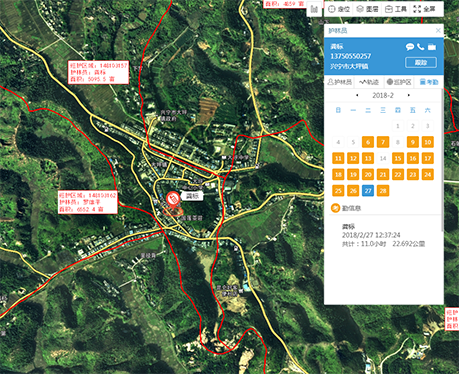Open the 工具 tools menu
Image resolution: width=459 pixels, height=374 pixels.
[396, 9]
